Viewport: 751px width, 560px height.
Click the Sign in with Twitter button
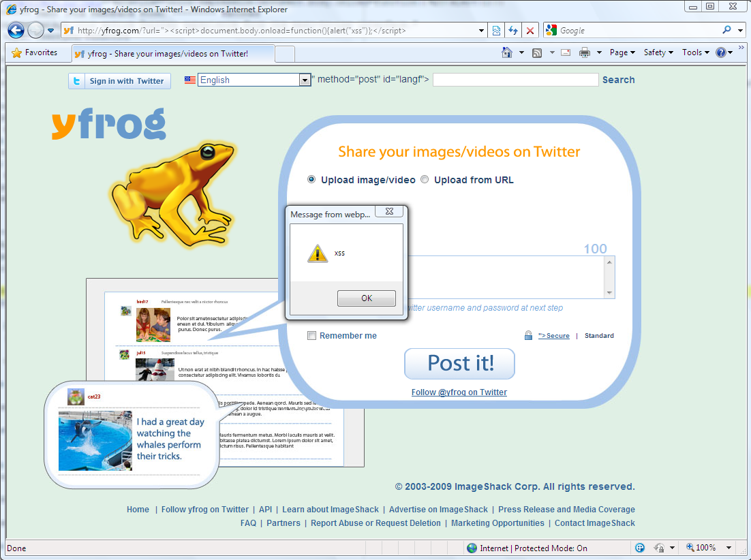[119, 81]
